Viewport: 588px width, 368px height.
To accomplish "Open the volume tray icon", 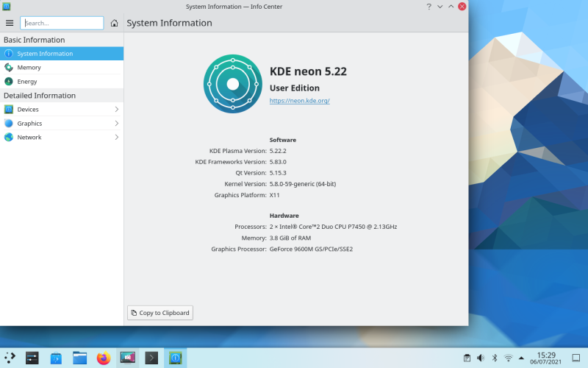I will 481,358.
